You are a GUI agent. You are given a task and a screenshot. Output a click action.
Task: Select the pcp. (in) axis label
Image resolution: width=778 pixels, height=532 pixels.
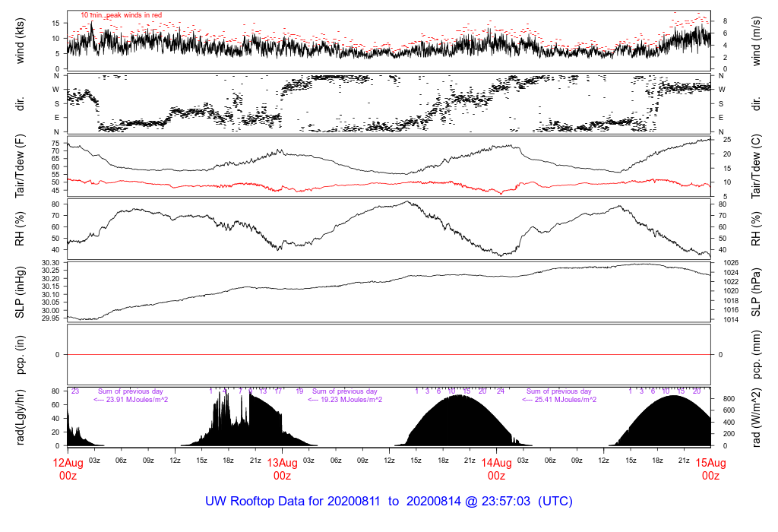(21, 354)
